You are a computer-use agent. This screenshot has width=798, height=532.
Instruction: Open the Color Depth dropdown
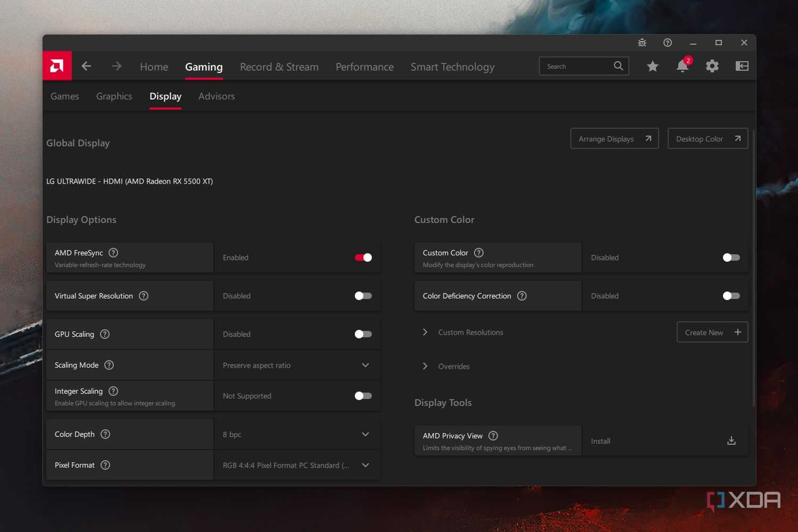point(297,434)
